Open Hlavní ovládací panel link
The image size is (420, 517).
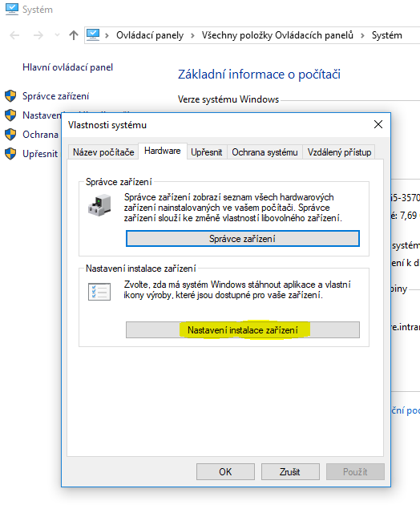coord(67,67)
